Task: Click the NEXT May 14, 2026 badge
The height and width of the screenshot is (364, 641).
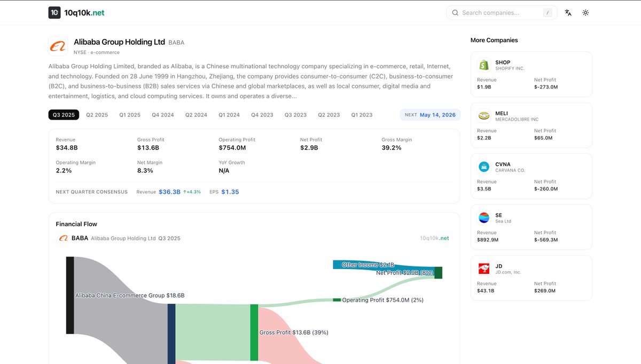Action: 430,115
